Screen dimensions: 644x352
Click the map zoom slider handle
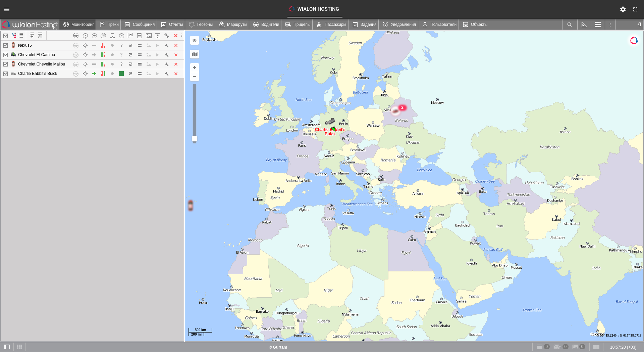tap(195, 138)
